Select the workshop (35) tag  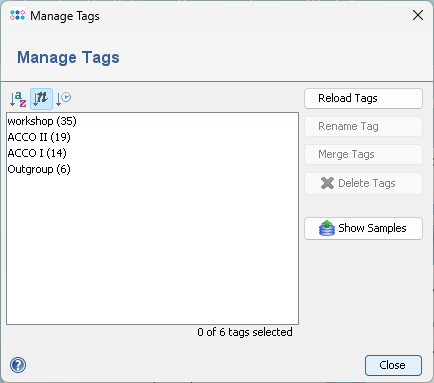point(42,121)
